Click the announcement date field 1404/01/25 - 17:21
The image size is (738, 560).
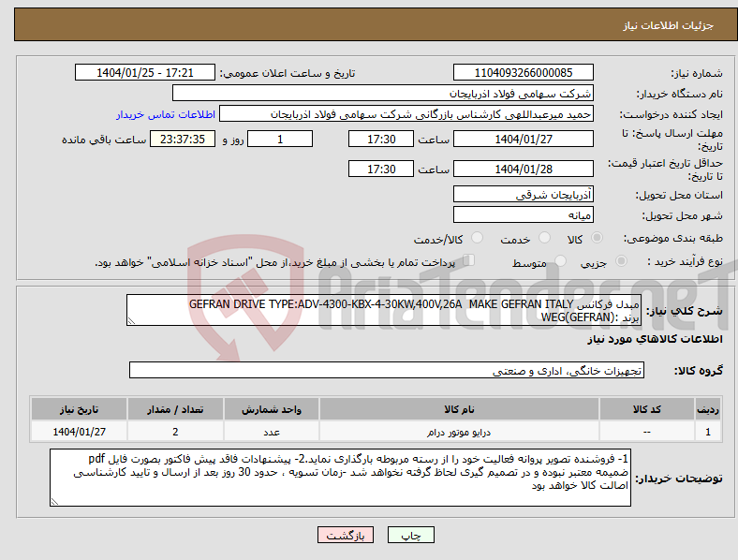pos(145,72)
